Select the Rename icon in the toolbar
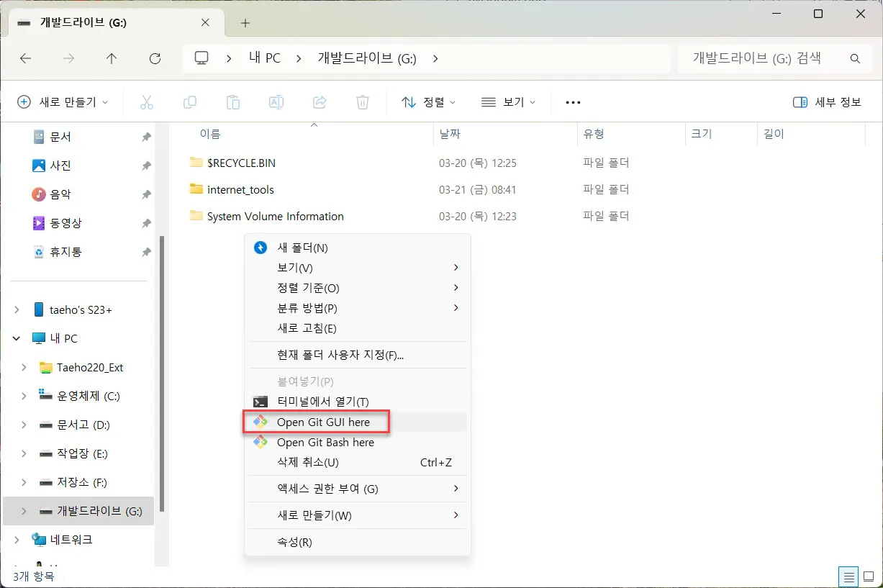The height and width of the screenshot is (588, 883). point(276,101)
